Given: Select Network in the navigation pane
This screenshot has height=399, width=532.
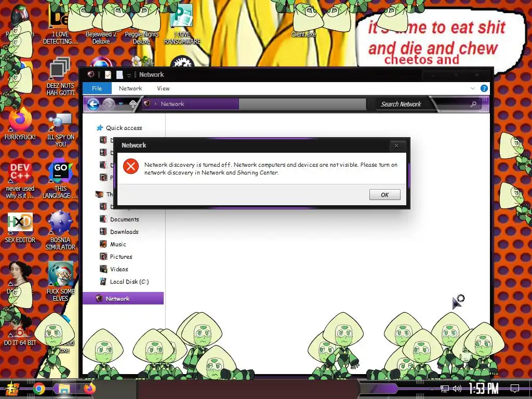Looking at the screenshot, I should 123,298.
